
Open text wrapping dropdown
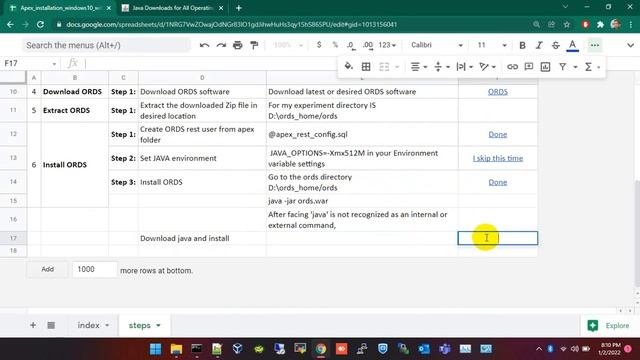point(464,67)
